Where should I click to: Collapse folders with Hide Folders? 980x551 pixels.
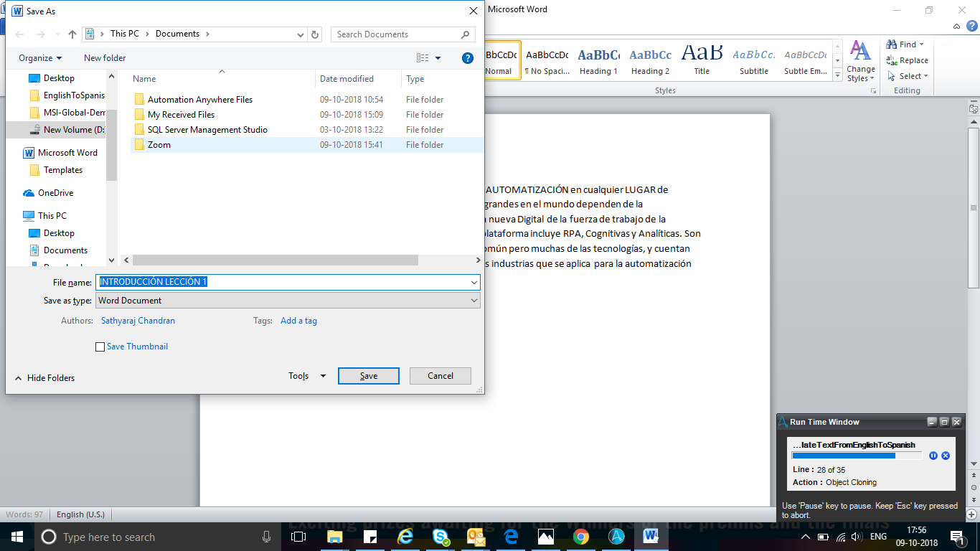[44, 378]
